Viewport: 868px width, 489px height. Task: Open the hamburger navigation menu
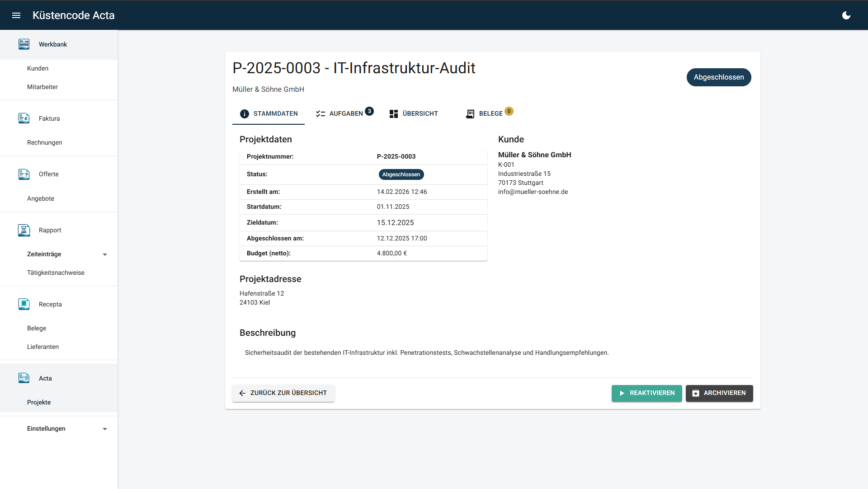click(x=16, y=15)
